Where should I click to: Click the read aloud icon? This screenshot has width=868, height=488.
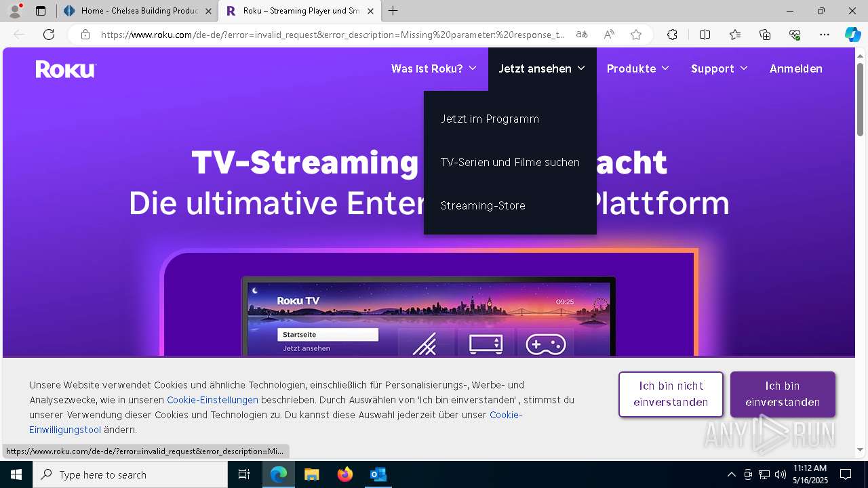click(609, 35)
